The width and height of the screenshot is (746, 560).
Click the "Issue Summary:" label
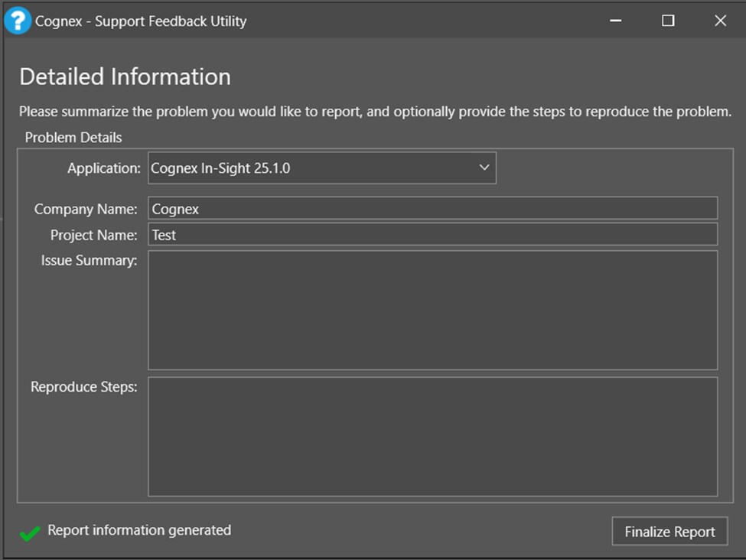coord(90,261)
